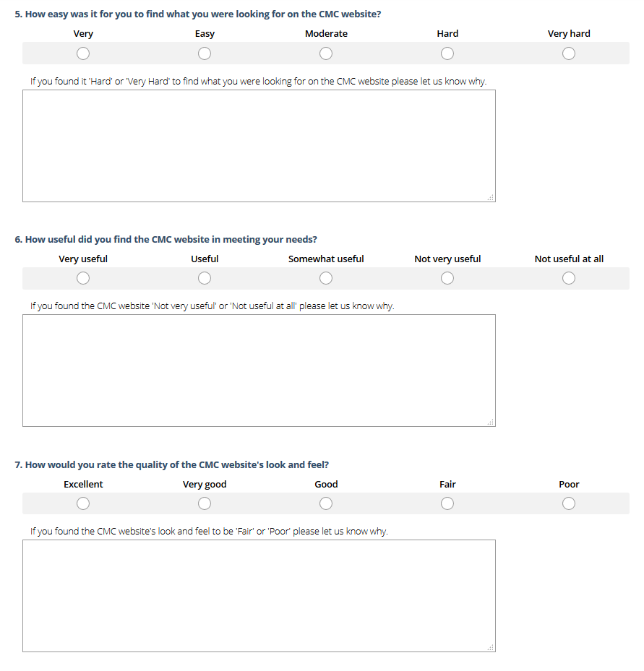
Task: Select 'Very' for ease of finding
Action: click(x=83, y=53)
